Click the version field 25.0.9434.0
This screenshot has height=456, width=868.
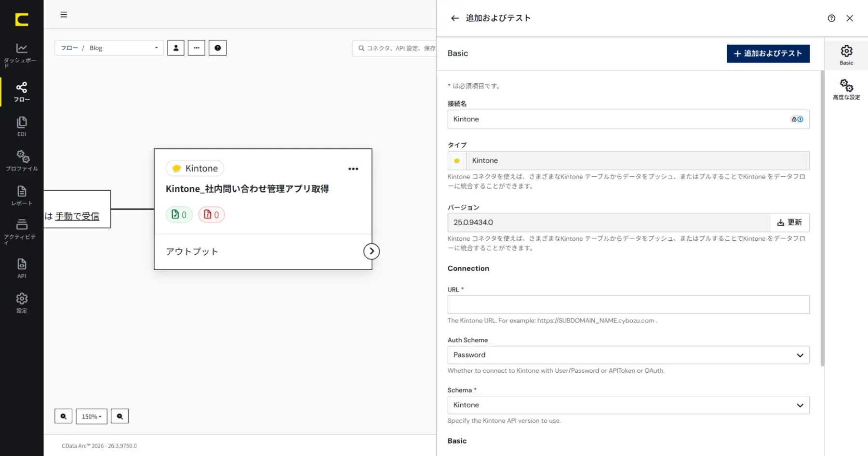pyautogui.click(x=609, y=222)
